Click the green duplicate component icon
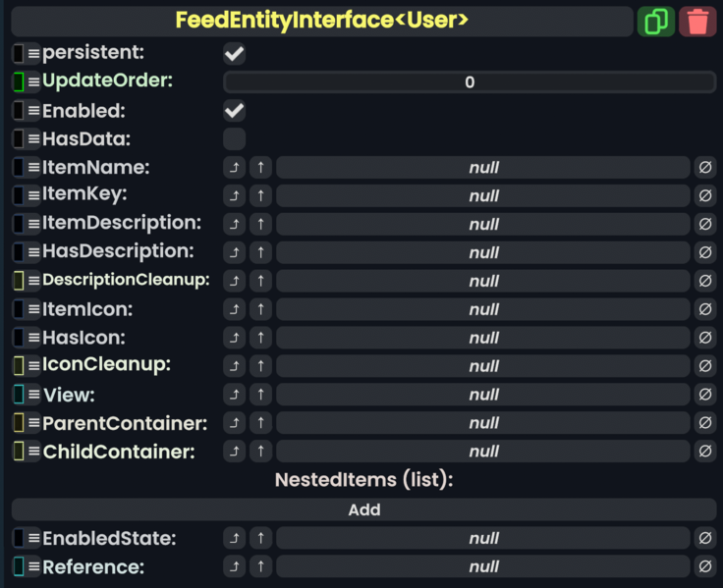This screenshot has width=723, height=588. pos(655,22)
